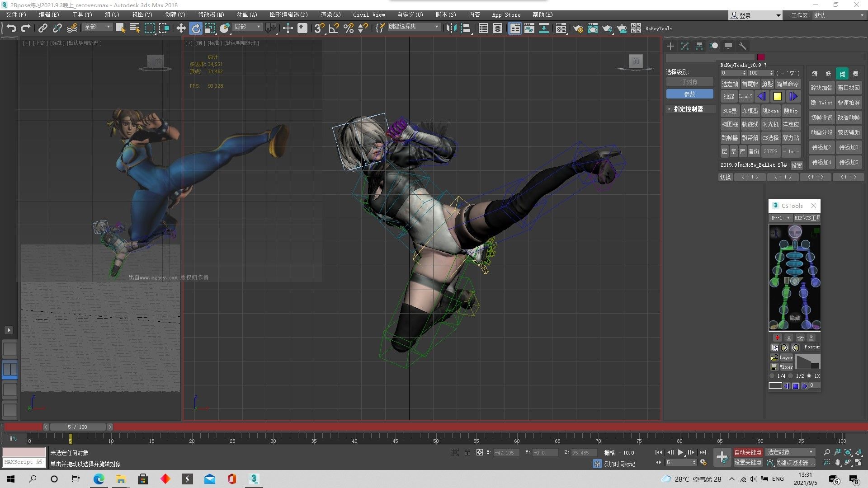Click the magenta object color swatch
This screenshot has height=488, width=868.
click(761, 57)
